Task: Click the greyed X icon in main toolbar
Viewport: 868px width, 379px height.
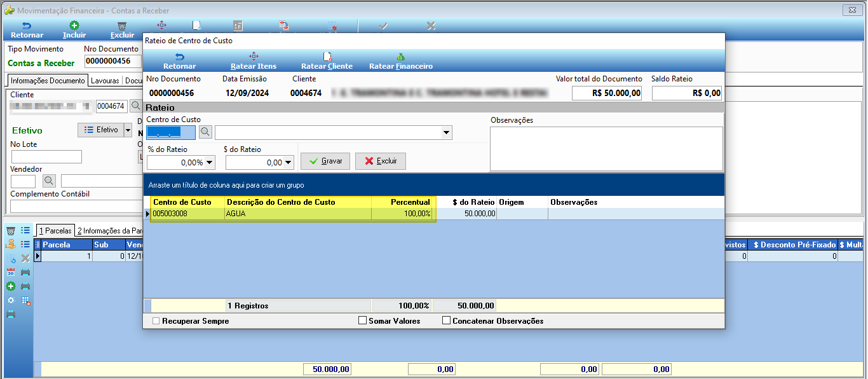Action: pyautogui.click(x=431, y=26)
